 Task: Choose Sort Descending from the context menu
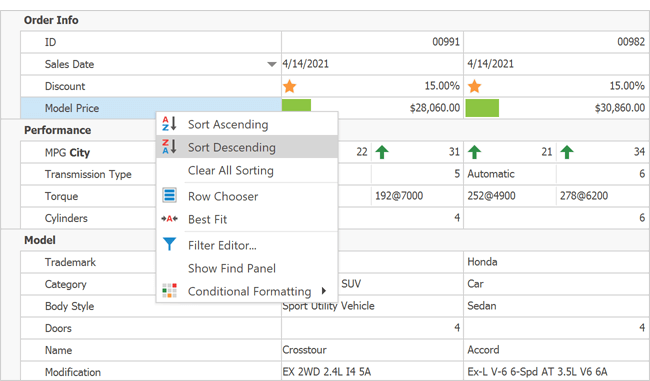247,147
